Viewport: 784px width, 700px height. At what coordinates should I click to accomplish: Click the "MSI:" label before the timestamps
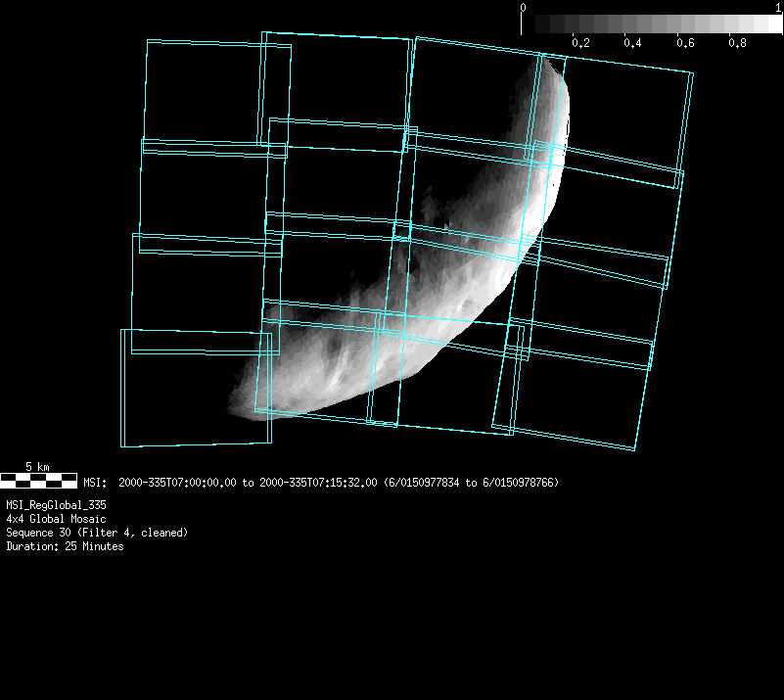coord(95,483)
